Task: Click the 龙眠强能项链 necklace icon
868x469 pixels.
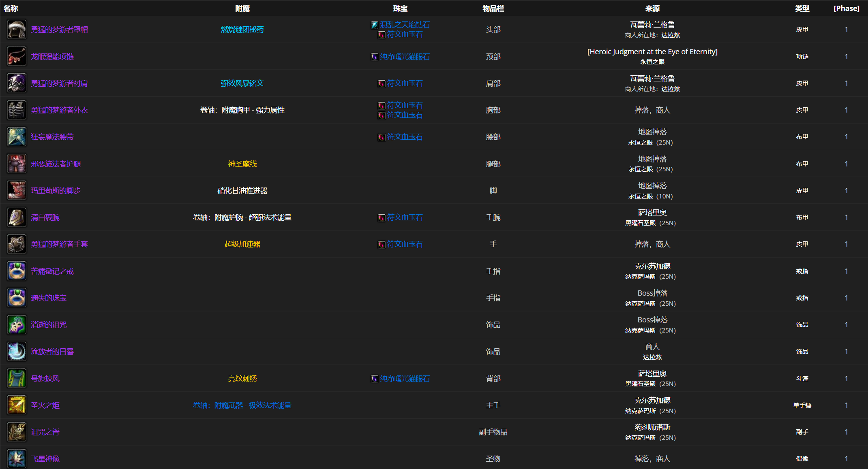Action: (x=17, y=56)
